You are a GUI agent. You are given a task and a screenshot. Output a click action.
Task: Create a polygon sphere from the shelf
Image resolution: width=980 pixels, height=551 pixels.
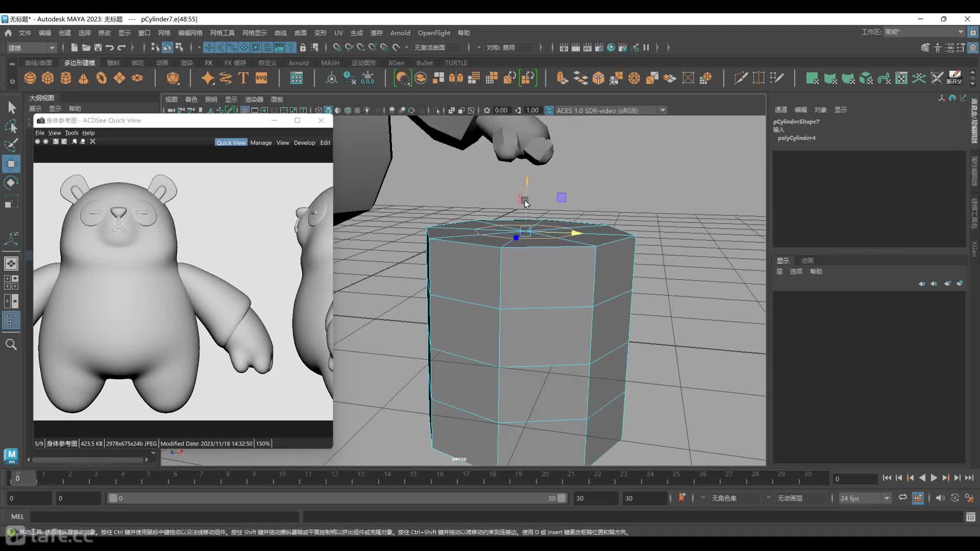click(x=30, y=78)
